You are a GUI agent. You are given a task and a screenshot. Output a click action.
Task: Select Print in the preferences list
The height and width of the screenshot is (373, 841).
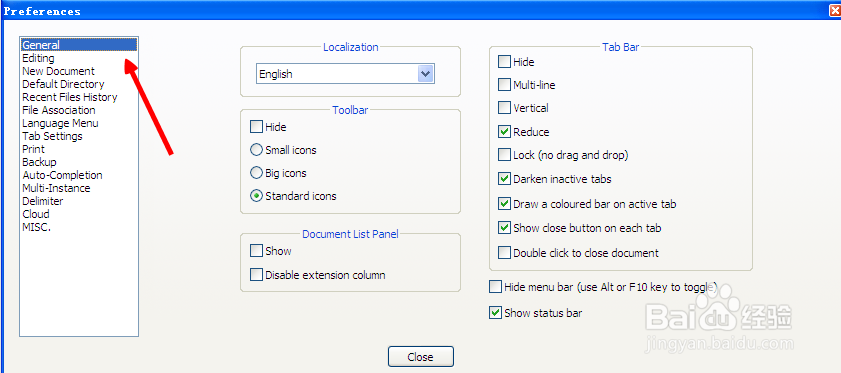pos(33,149)
